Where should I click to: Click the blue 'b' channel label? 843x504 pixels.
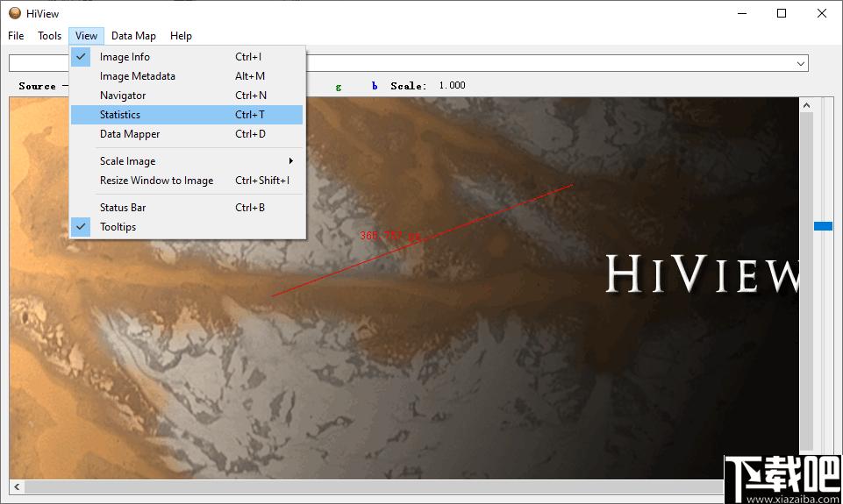coord(375,85)
